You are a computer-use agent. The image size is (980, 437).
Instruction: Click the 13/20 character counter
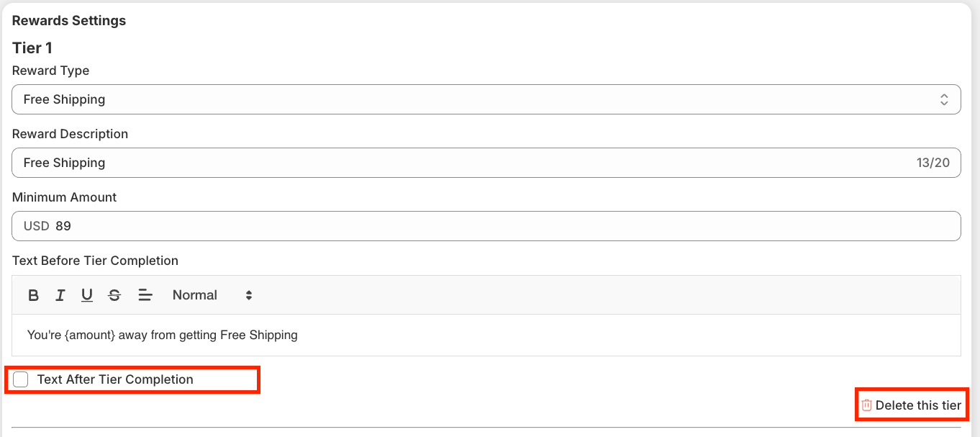(933, 163)
